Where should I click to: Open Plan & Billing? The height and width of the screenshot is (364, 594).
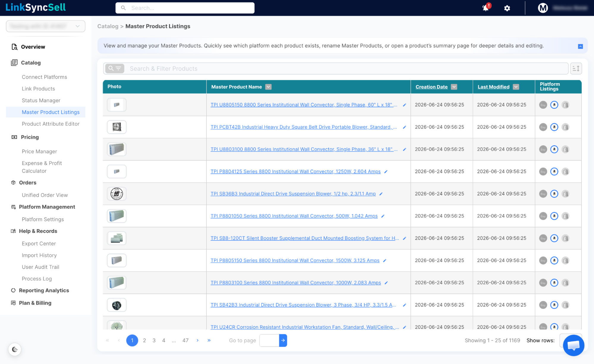[x=35, y=303]
